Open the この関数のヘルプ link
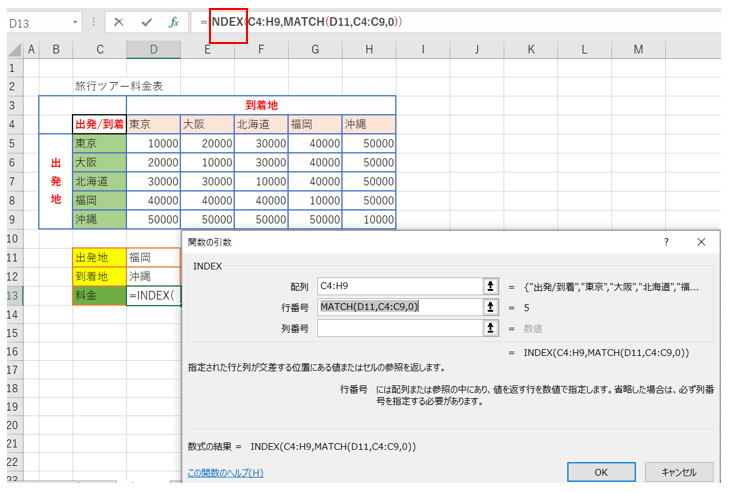Image resolution: width=729 pixels, height=492 pixels. tap(225, 473)
